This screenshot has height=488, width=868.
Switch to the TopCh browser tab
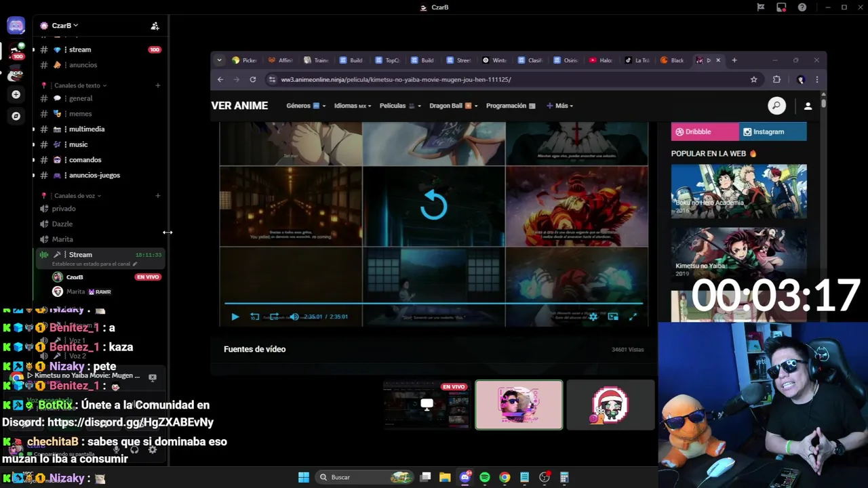pos(388,60)
